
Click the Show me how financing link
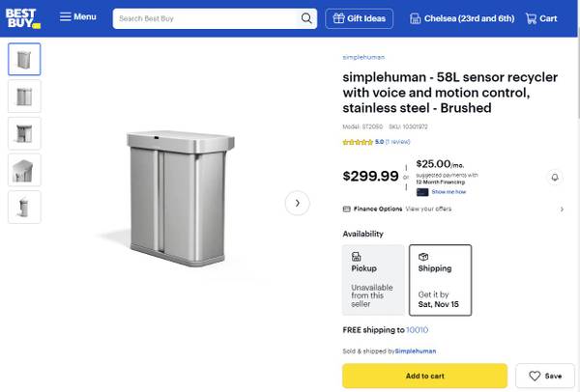click(448, 191)
